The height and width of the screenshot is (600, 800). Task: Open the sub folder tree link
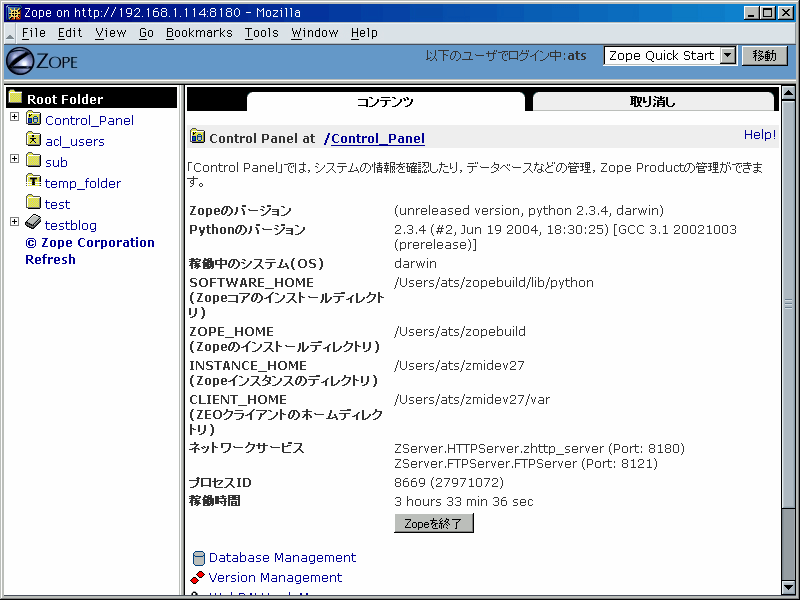click(x=56, y=162)
